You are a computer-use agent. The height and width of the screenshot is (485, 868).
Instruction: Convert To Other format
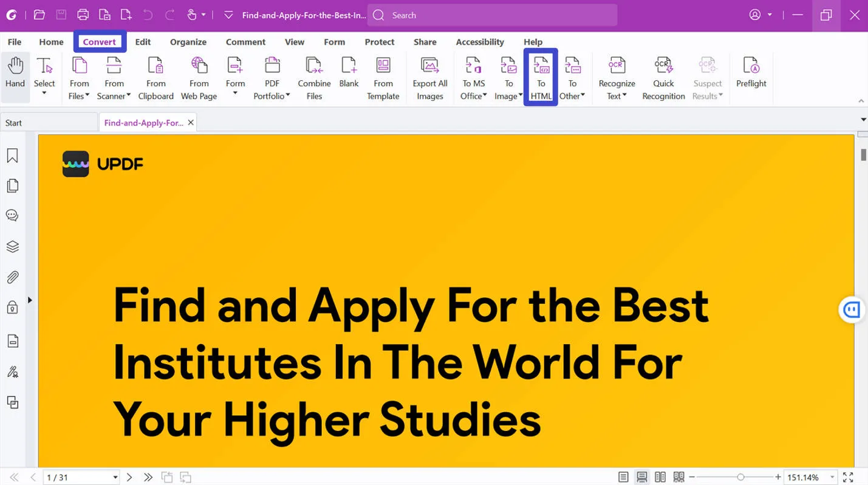(572, 77)
